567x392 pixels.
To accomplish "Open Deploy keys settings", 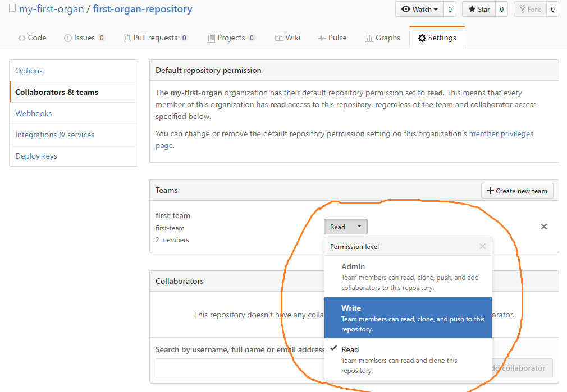I will 74,156.
